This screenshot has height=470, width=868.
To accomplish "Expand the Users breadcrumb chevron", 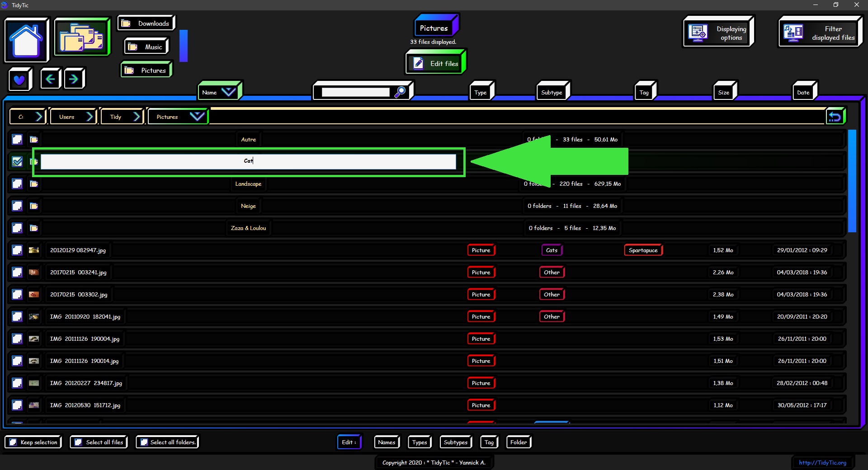I will [90, 117].
